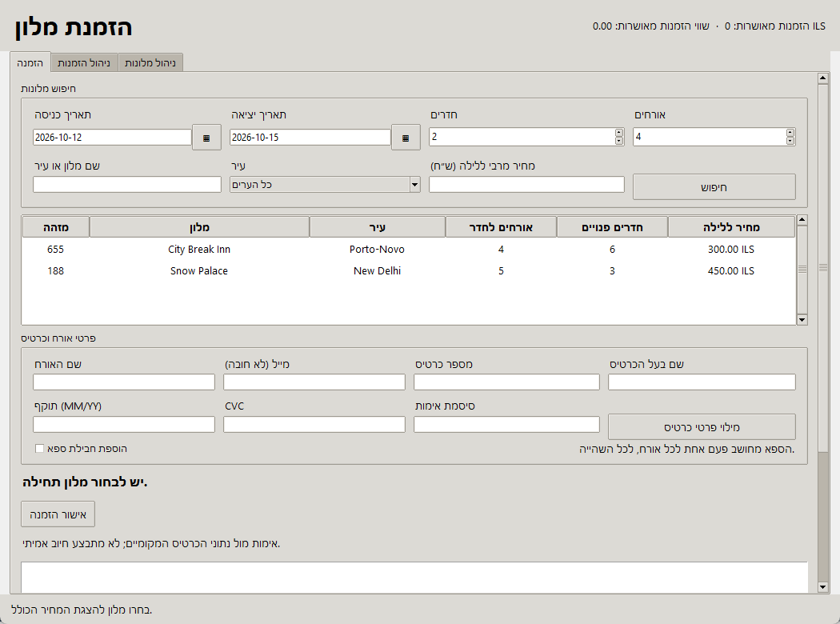Click the חיפוש search button
Image resolution: width=840 pixels, height=624 pixels.
(x=714, y=187)
